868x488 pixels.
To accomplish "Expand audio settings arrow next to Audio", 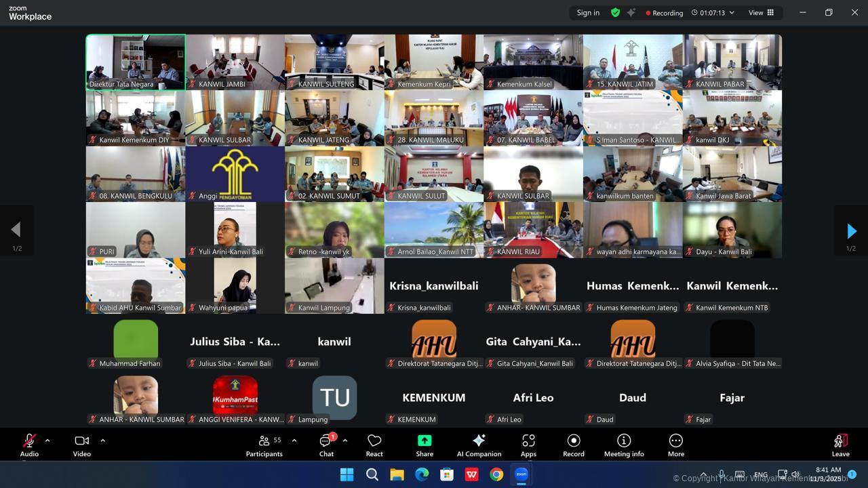I will (47, 441).
